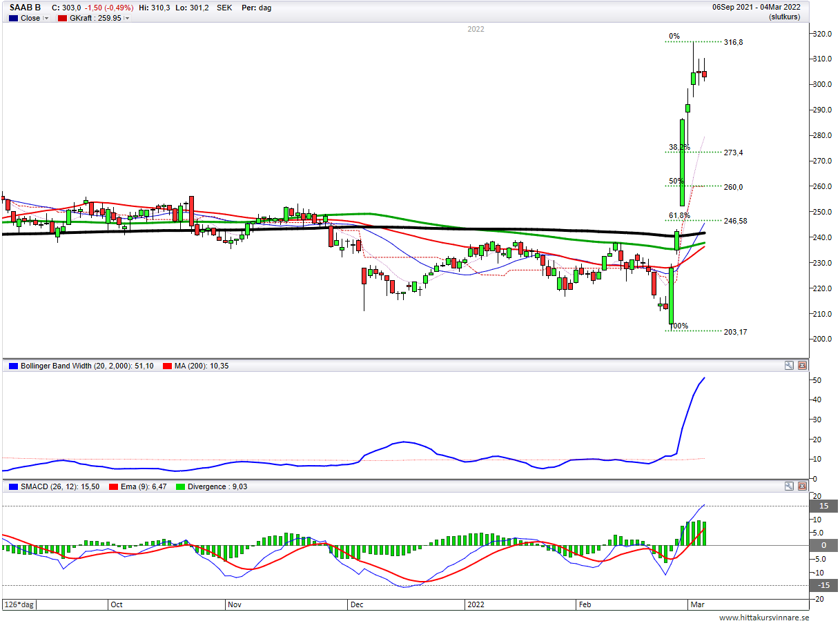
Task: Click the 'Feb' time axis marker
Action: click(585, 604)
